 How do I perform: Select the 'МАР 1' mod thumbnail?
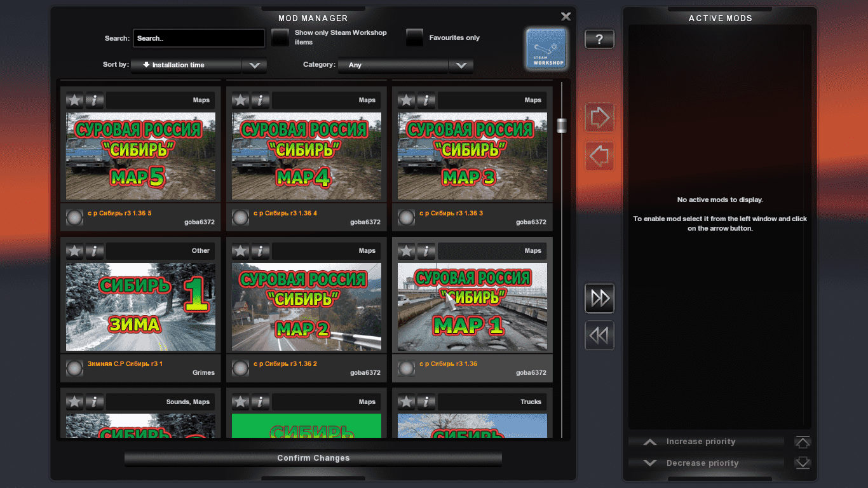(x=472, y=307)
